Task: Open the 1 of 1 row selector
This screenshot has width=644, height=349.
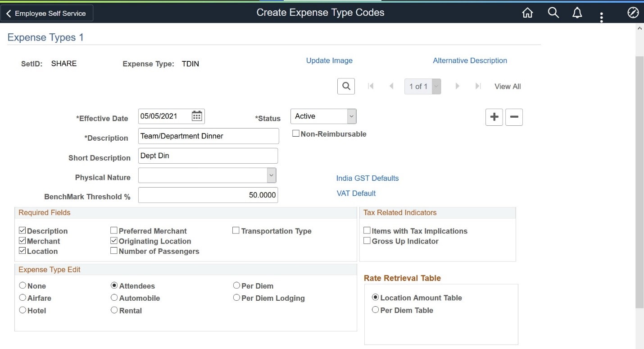Action: (422, 87)
